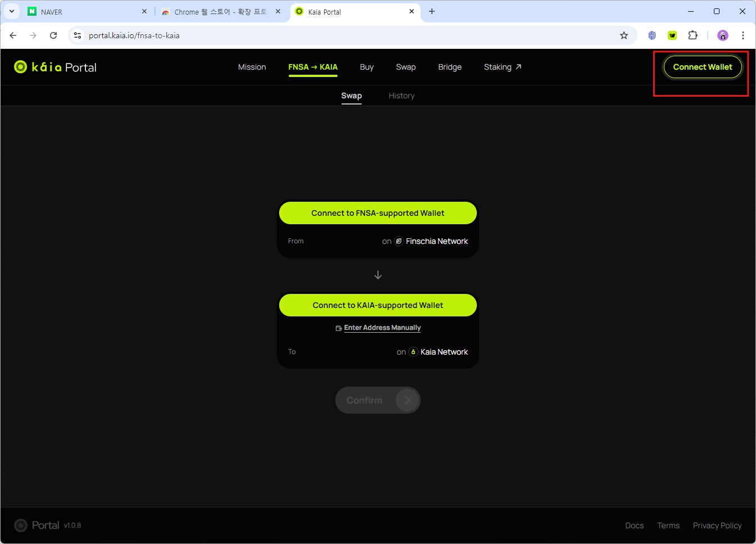The height and width of the screenshot is (544, 756).
Task: Open the yellow-green wallet extension icon
Action: coord(672,35)
